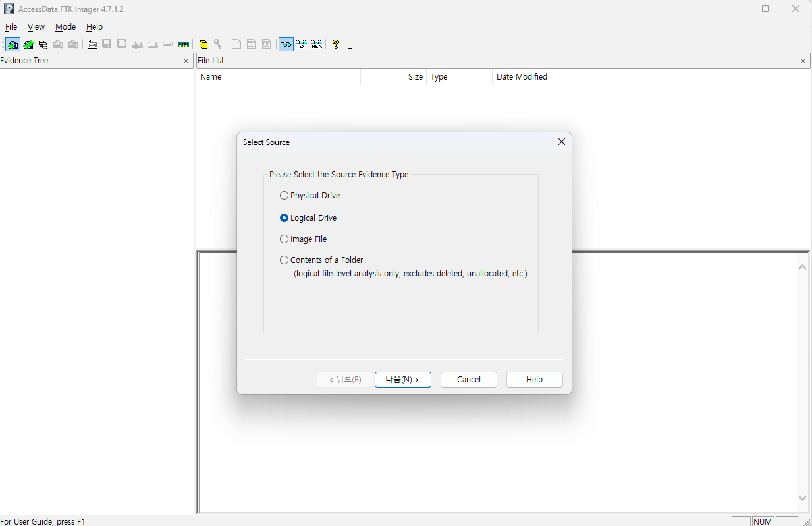Click the Add to Custom Content Image icon
Screen dimensions: 812x526
137,44
